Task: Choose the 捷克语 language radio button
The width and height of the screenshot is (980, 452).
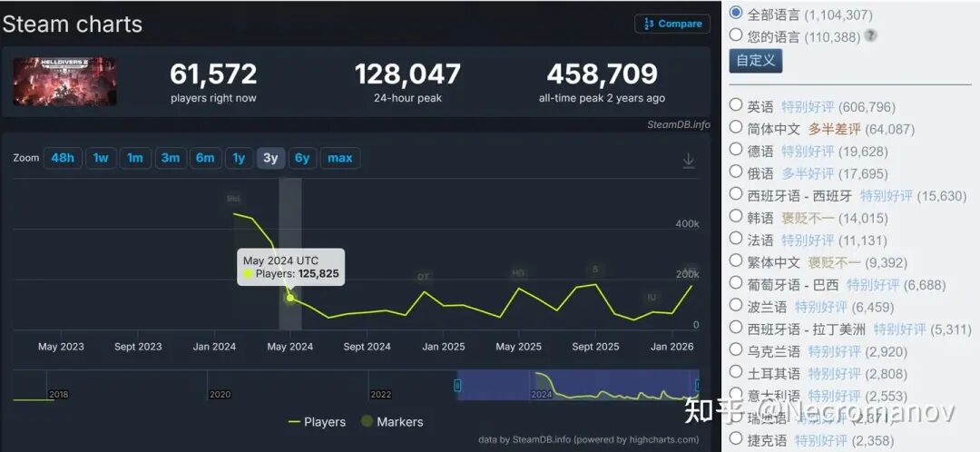Action: pos(736,439)
